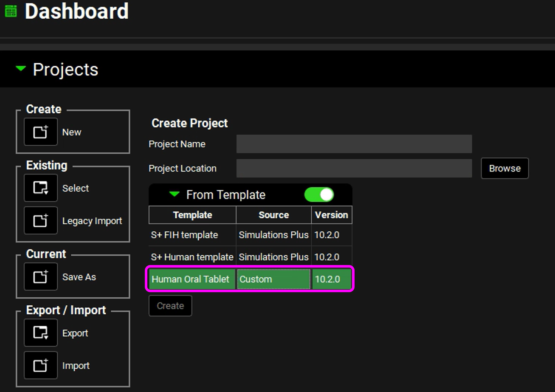The width and height of the screenshot is (555, 392).
Task: Focus the Project Location field
Action: (354, 169)
